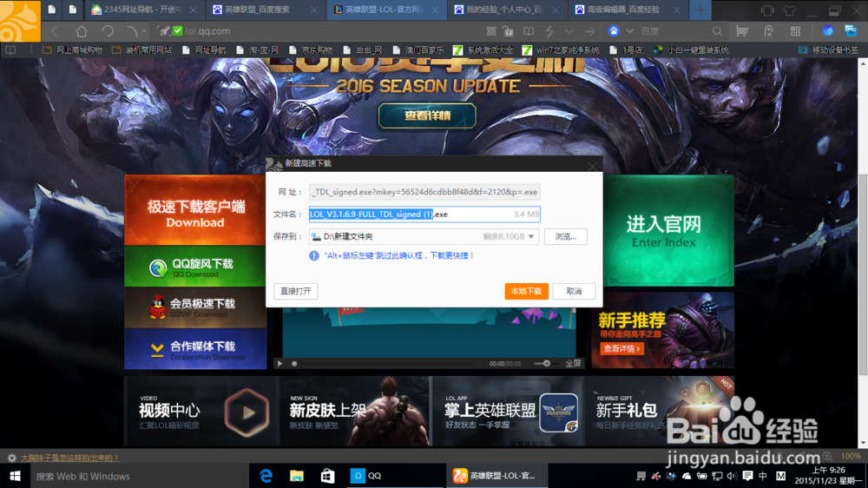868x488 pixels.
Task: Open the 网上商城购物 bookmark folder
Action: pyautogui.click(x=73, y=49)
